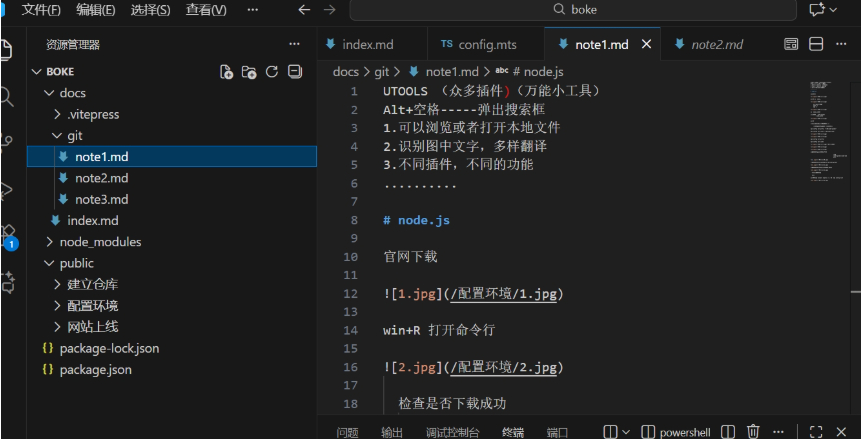Click New File icon in BOKE header
This screenshot has height=442, width=863.
(226, 72)
